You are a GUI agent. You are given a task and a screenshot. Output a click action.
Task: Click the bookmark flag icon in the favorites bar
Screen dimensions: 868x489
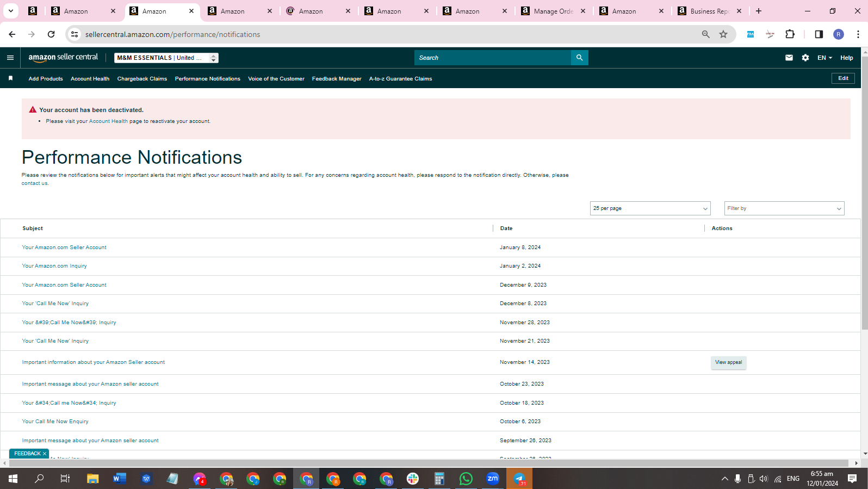click(x=10, y=78)
